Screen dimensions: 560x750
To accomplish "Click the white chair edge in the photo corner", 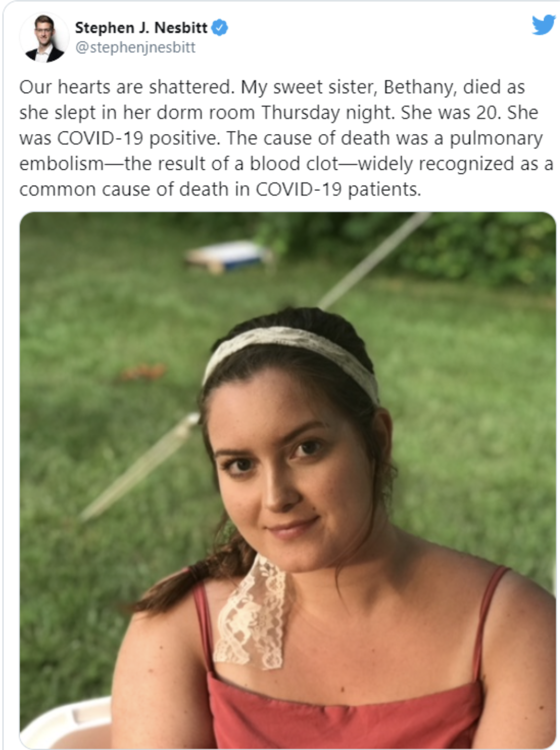I will [x=65, y=722].
